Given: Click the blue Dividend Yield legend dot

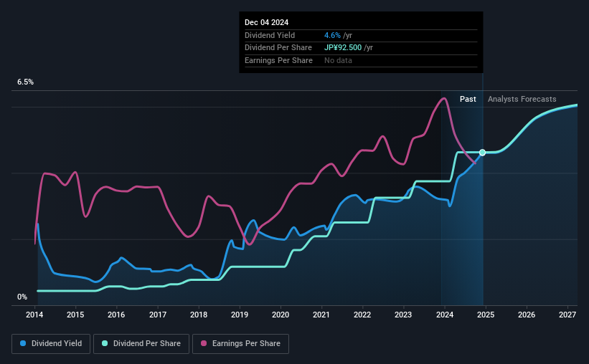Looking at the screenshot, I should tap(23, 343).
